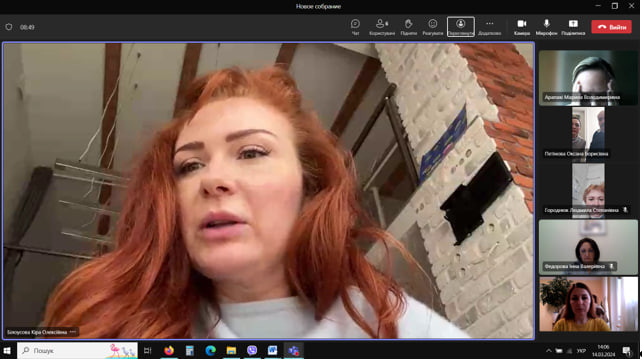Open more options on main speaker name label
This screenshot has width=642, height=360.
tap(73, 332)
